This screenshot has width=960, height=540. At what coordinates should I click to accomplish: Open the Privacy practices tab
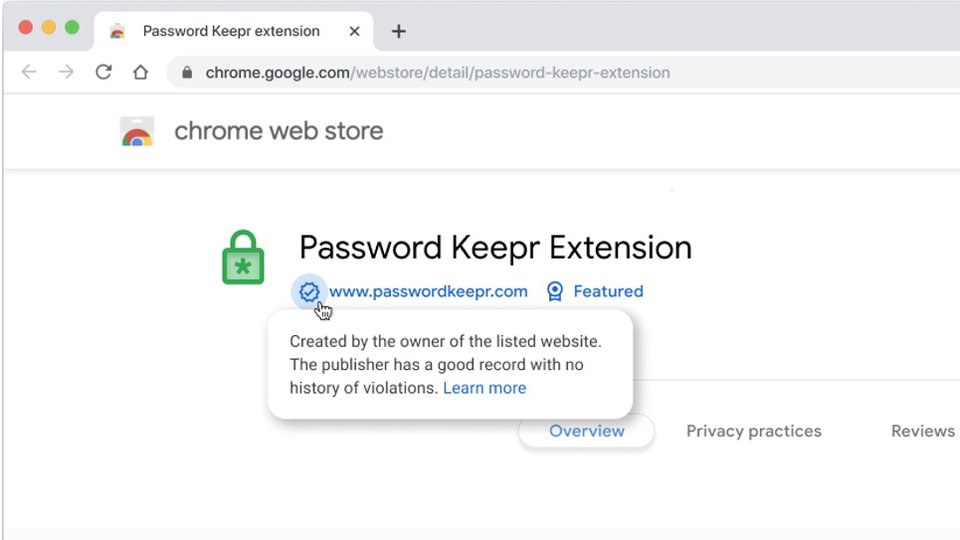tap(754, 431)
